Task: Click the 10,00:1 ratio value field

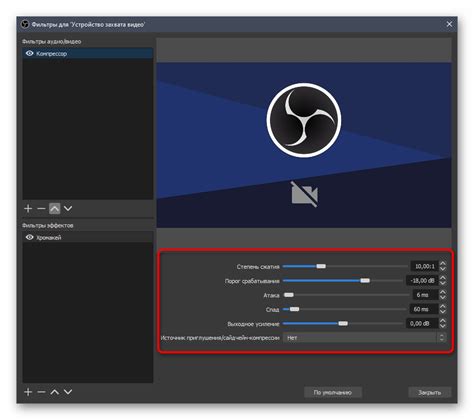Action: [x=424, y=266]
